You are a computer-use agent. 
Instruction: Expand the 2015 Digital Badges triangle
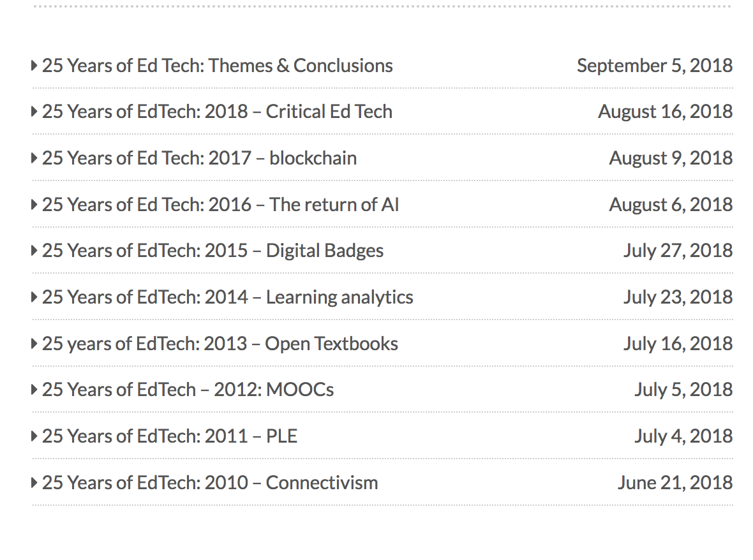(34, 251)
